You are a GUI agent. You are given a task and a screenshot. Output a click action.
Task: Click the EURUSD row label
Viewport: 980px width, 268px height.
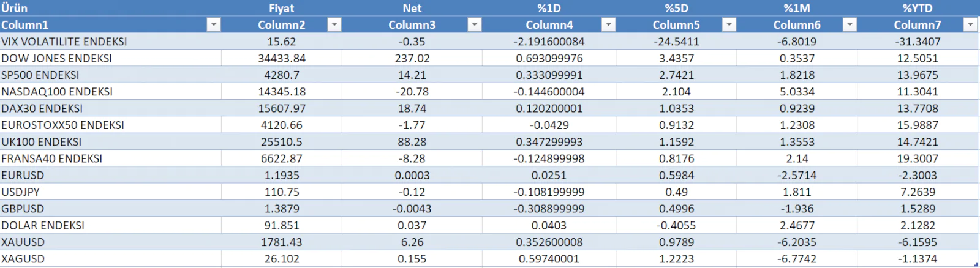[110, 175]
